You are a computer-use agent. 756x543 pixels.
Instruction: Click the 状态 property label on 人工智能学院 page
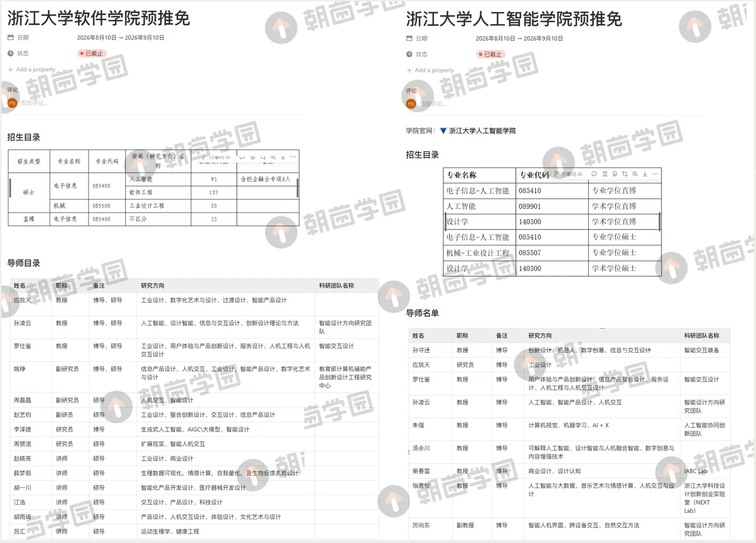click(417, 54)
